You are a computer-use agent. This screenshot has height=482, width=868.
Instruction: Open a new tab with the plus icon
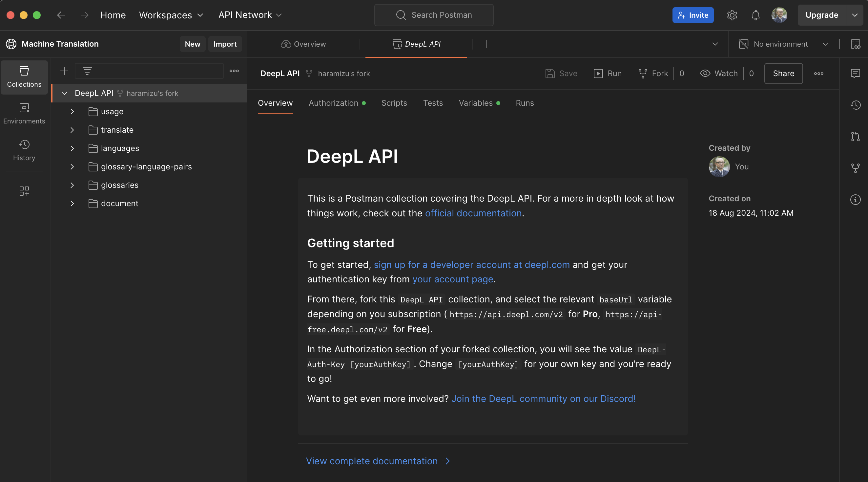coord(486,44)
